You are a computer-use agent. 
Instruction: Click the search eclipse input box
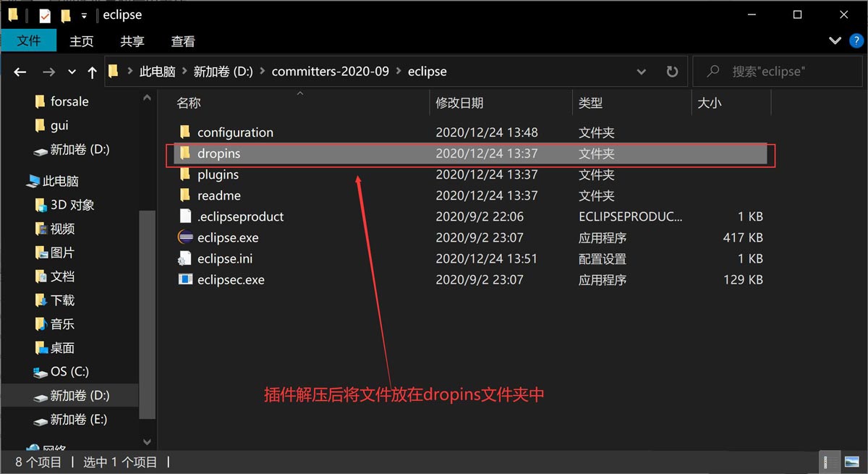(x=776, y=72)
